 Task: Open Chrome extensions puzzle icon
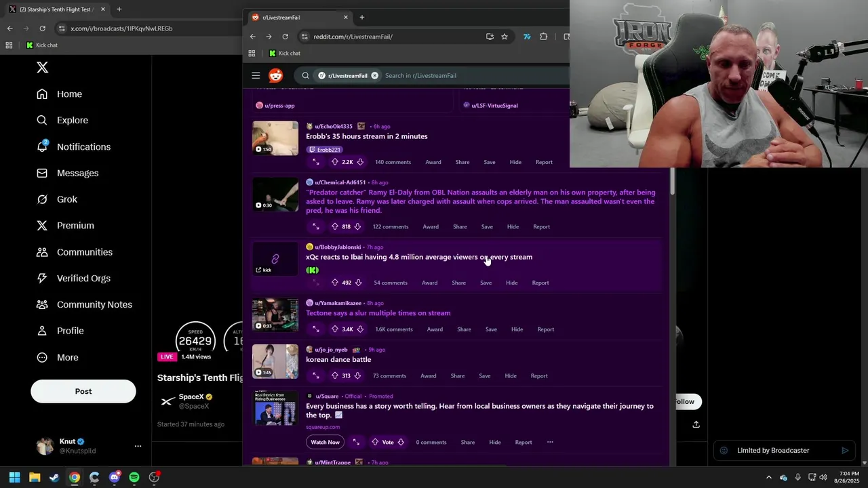(544, 37)
